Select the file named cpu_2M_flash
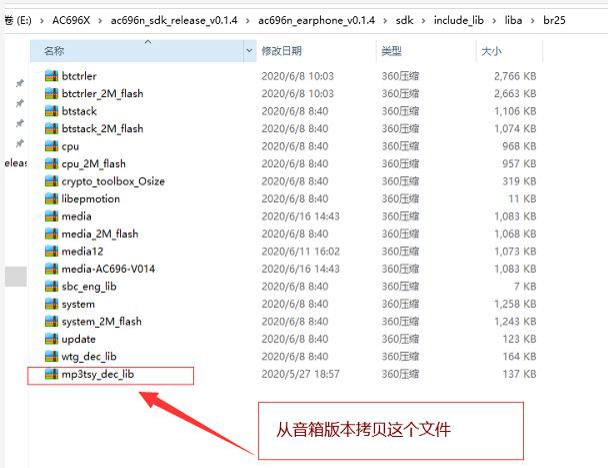The image size is (608, 468). [x=93, y=164]
